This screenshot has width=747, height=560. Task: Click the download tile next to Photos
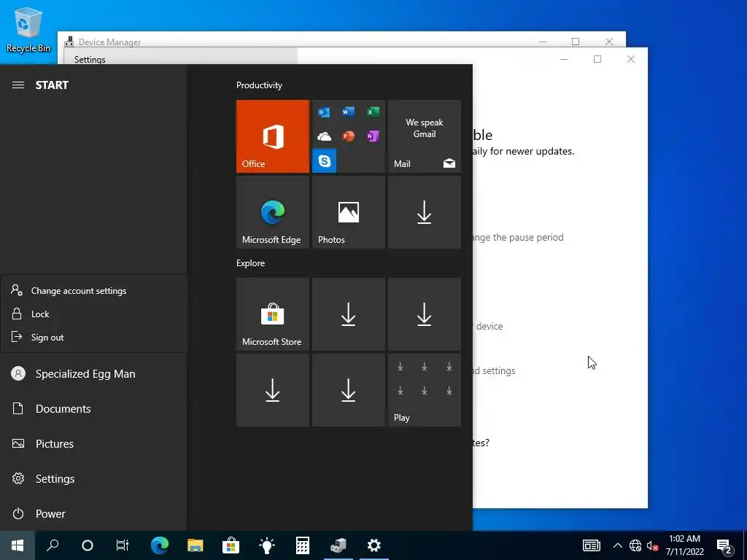425,212
